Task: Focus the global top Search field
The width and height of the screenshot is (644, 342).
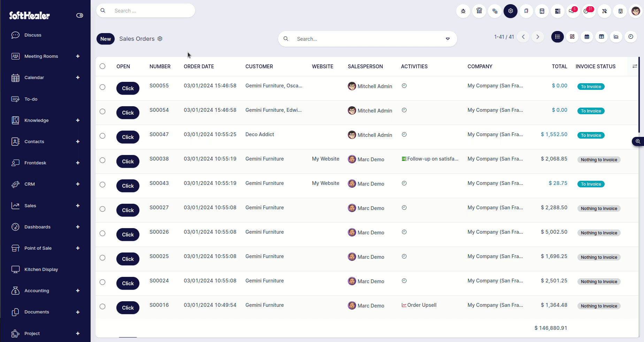Action: point(146,10)
